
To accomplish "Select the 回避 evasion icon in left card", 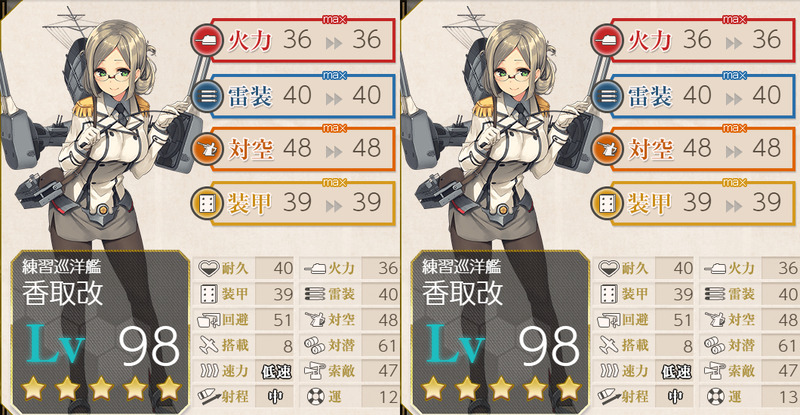I will (x=209, y=320).
